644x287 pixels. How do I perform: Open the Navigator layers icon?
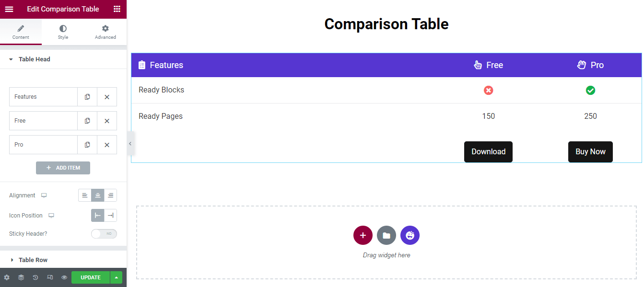[x=21, y=277]
